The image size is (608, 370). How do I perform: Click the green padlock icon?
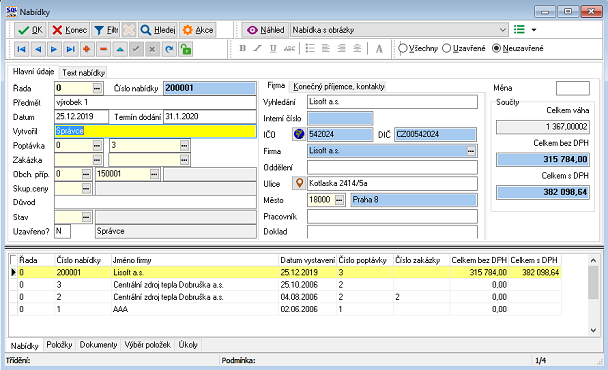[x=186, y=49]
